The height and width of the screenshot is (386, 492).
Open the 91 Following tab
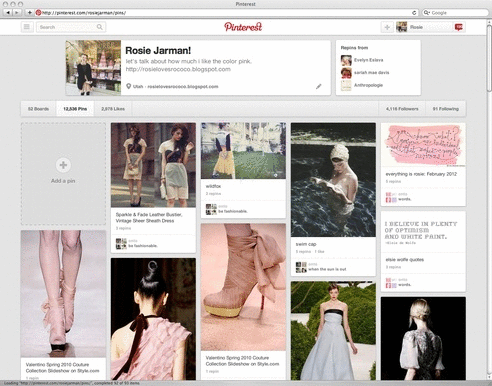pyautogui.click(x=446, y=109)
